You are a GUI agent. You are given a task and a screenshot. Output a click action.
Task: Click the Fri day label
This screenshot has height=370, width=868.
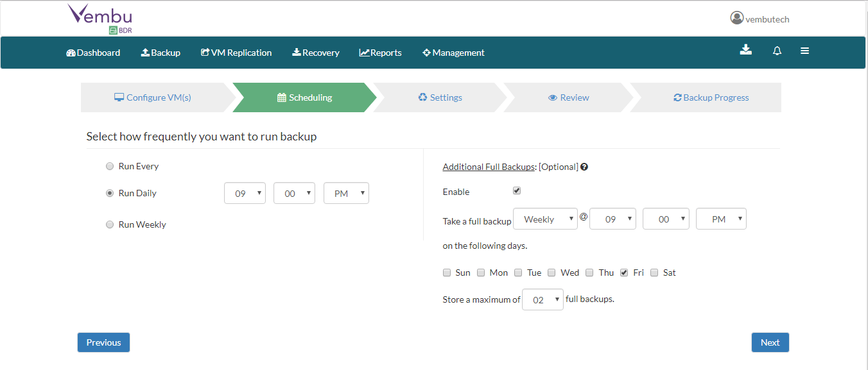[x=638, y=273]
